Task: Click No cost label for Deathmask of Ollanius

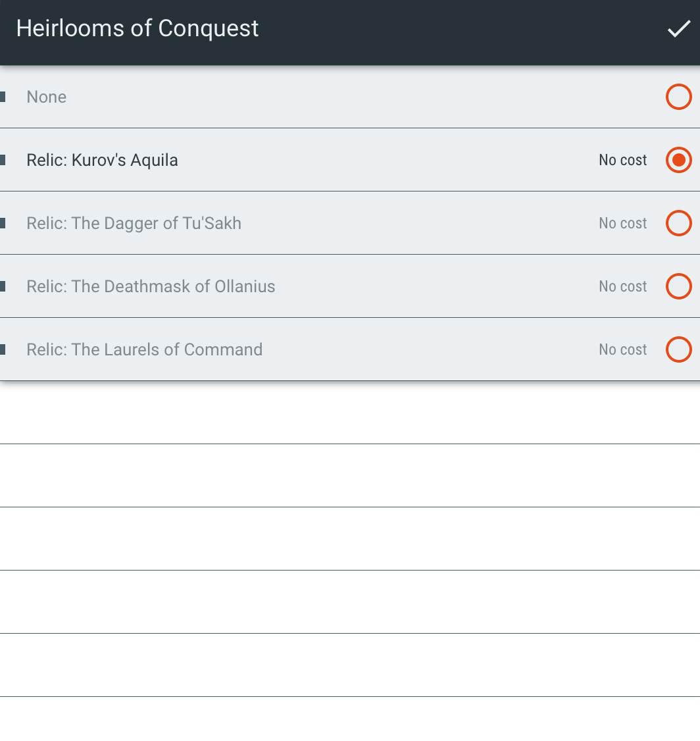Action: pyautogui.click(x=623, y=286)
